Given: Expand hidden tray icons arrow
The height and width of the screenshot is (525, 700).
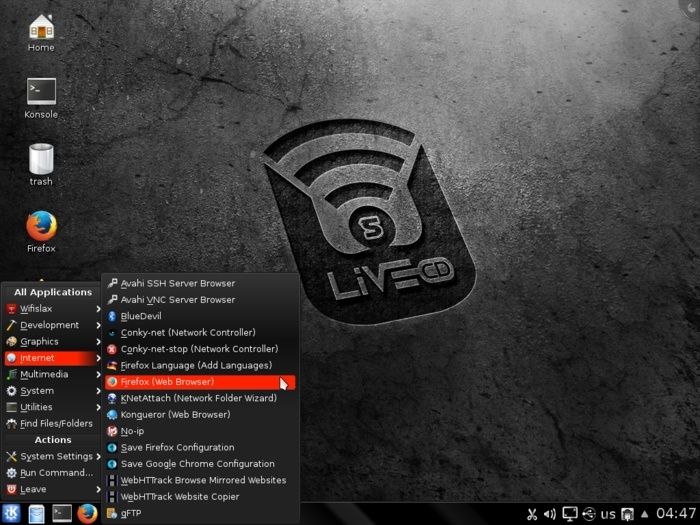Looking at the screenshot, I should pyautogui.click(x=645, y=514).
